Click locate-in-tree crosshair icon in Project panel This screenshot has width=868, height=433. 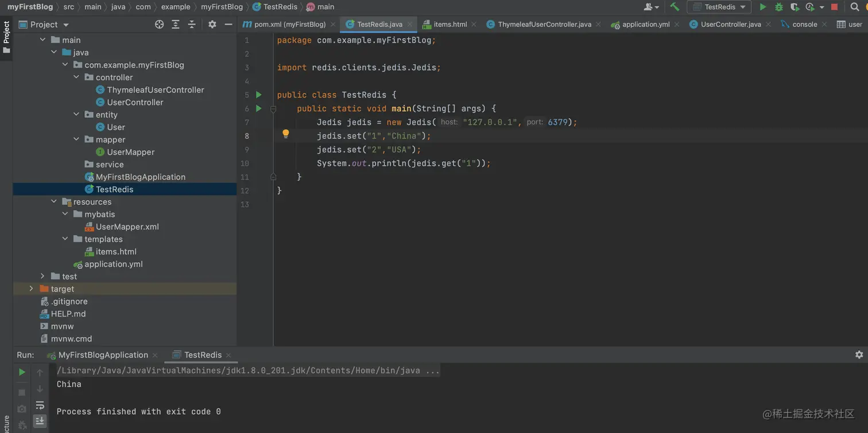[160, 24]
